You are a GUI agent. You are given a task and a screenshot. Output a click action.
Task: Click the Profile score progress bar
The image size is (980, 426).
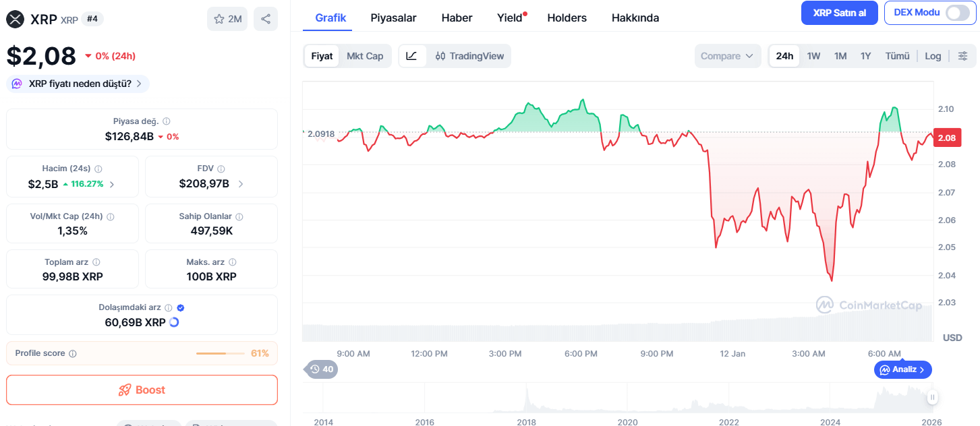(x=221, y=353)
